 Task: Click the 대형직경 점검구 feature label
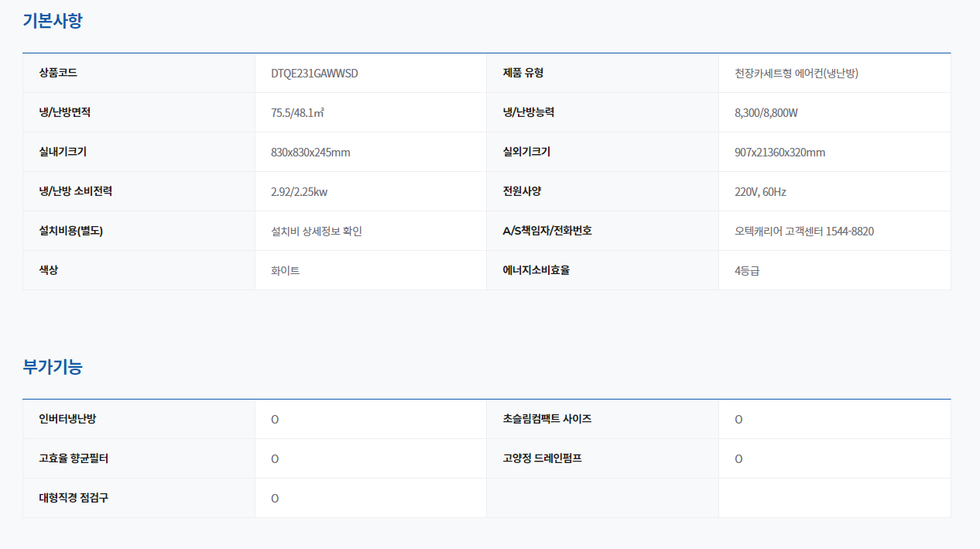pyautogui.click(x=74, y=498)
